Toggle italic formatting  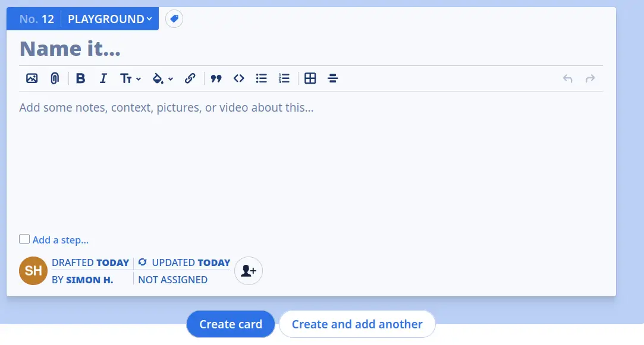103,78
